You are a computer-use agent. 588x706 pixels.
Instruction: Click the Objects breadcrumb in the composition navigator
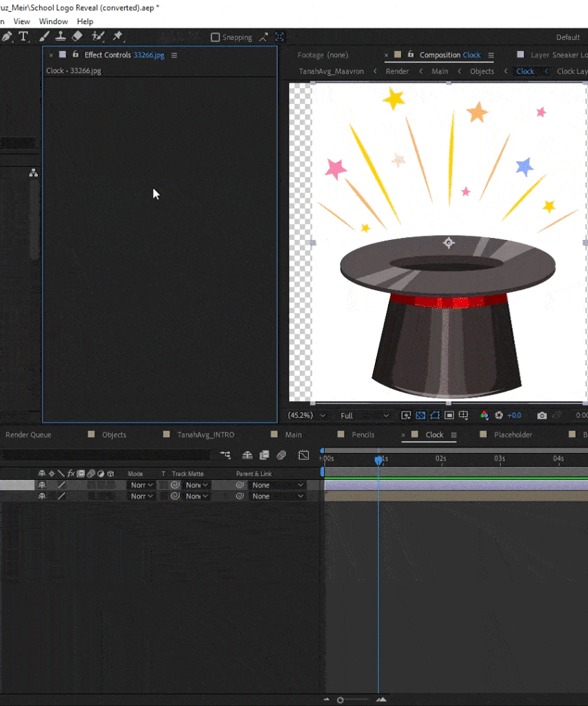point(482,71)
